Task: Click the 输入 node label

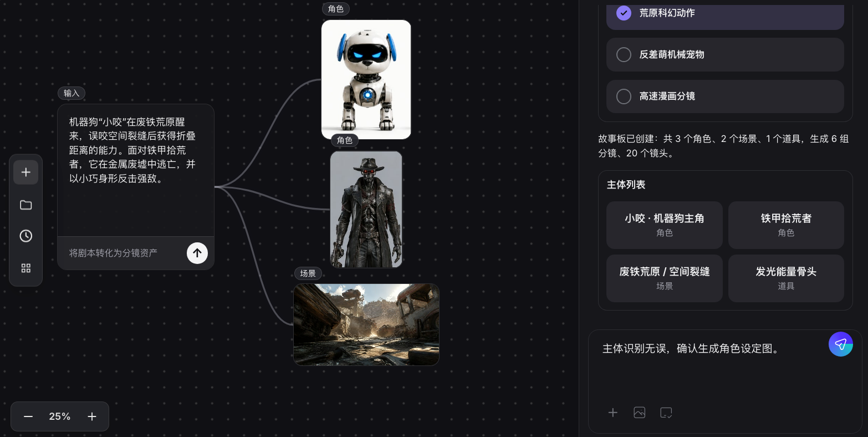Action: (72, 93)
